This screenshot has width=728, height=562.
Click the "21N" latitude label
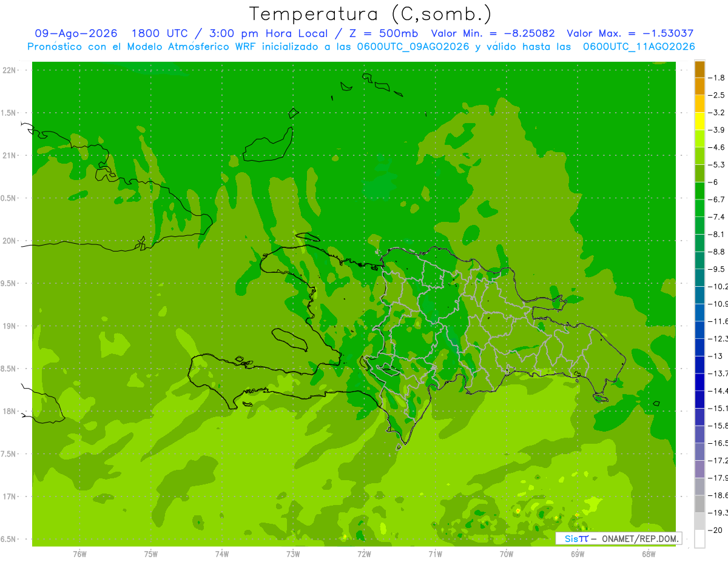9,156
